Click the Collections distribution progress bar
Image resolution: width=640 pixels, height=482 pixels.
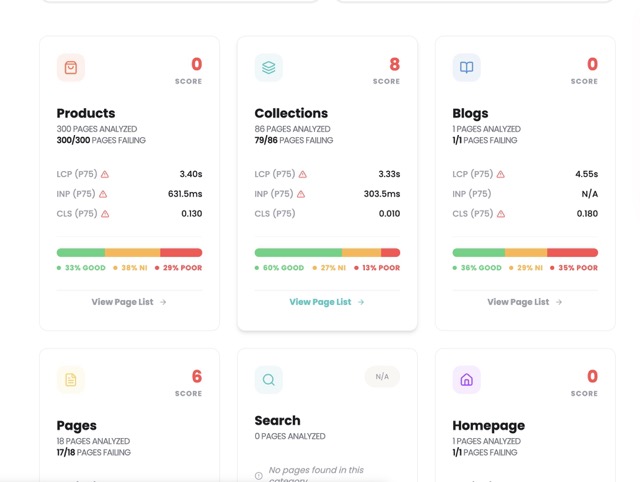point(327,253)
